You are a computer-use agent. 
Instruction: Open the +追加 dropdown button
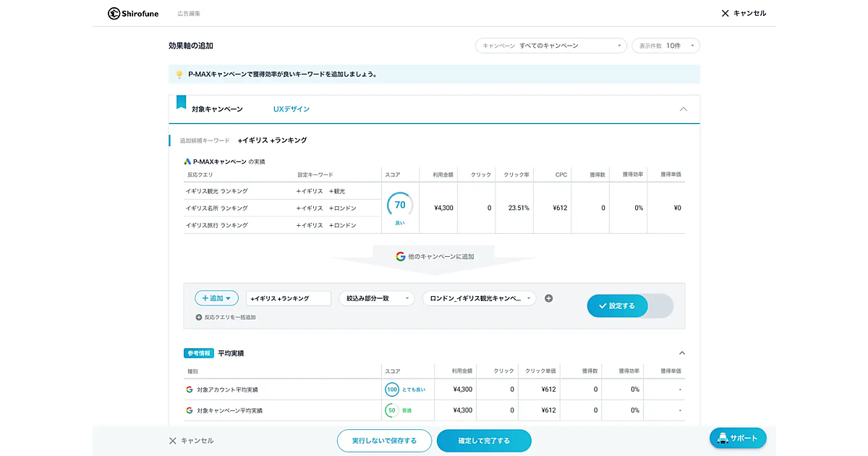[x=216, y=298]
